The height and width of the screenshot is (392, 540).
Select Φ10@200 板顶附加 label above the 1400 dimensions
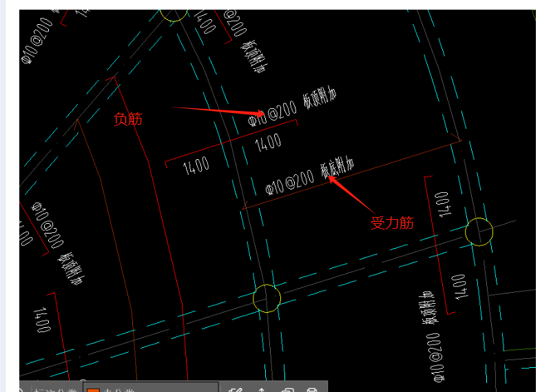pyautogui.click(x=292, y=106)
